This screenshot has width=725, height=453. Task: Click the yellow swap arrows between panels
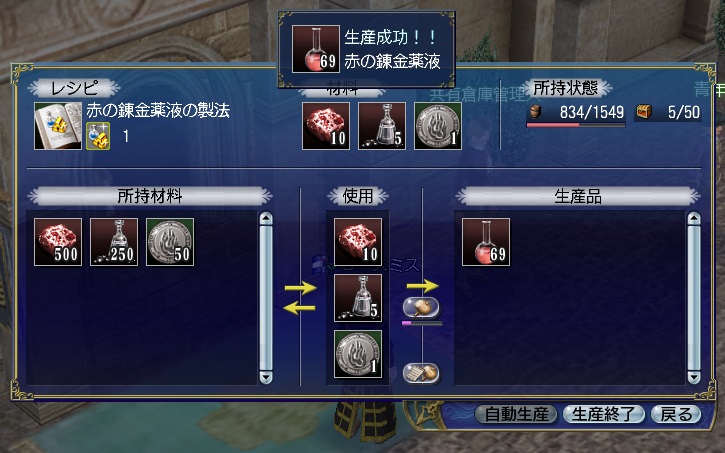300,298
